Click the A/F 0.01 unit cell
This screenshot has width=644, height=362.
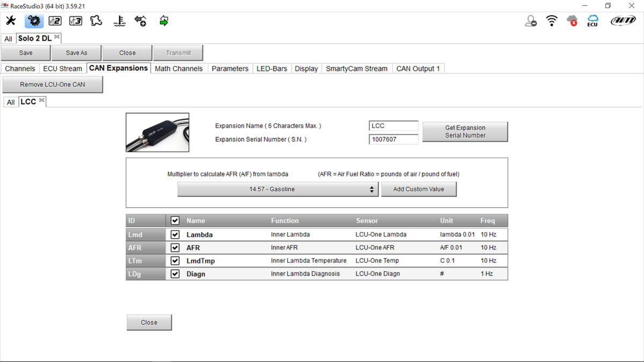pos(451,248)
